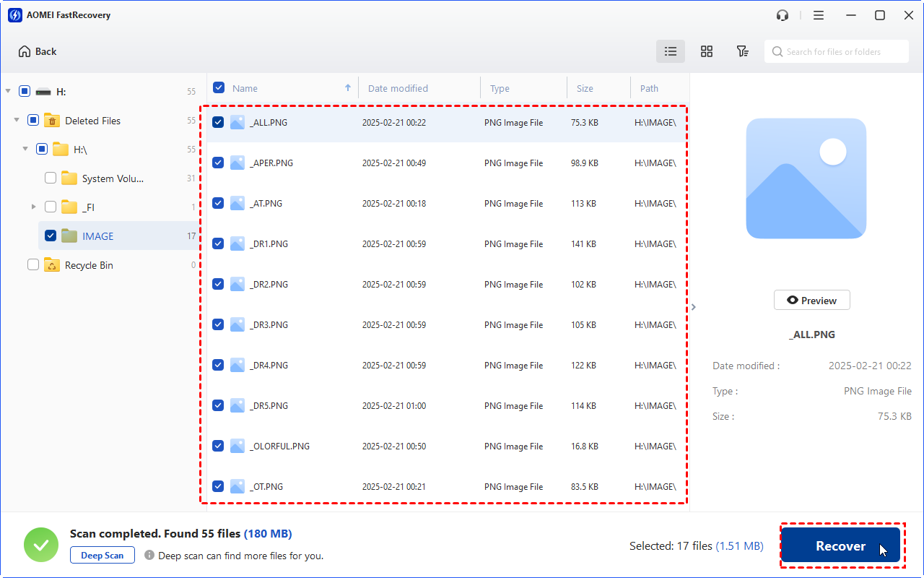This screenshot has height=578, width=924.
Task: Uncheck the _DR5.PNG checkbox
Action: [x=218, y=406]
